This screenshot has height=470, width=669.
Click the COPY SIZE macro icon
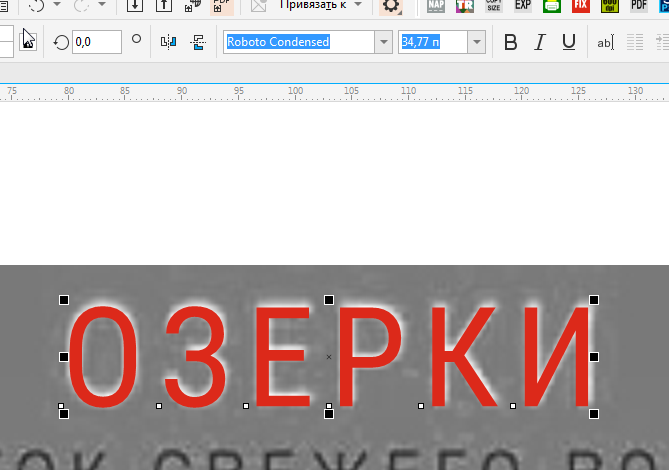(x=494, y=6)
